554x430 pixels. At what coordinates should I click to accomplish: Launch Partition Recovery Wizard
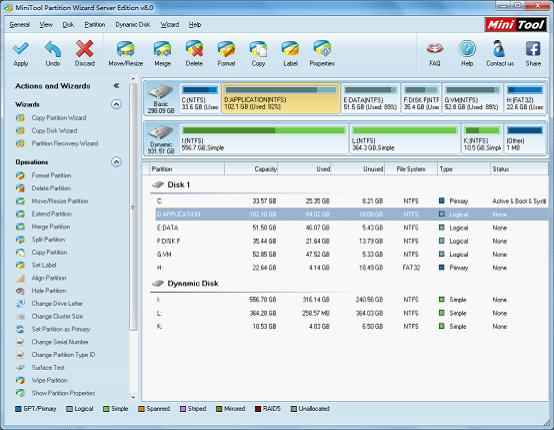point(65,143)
